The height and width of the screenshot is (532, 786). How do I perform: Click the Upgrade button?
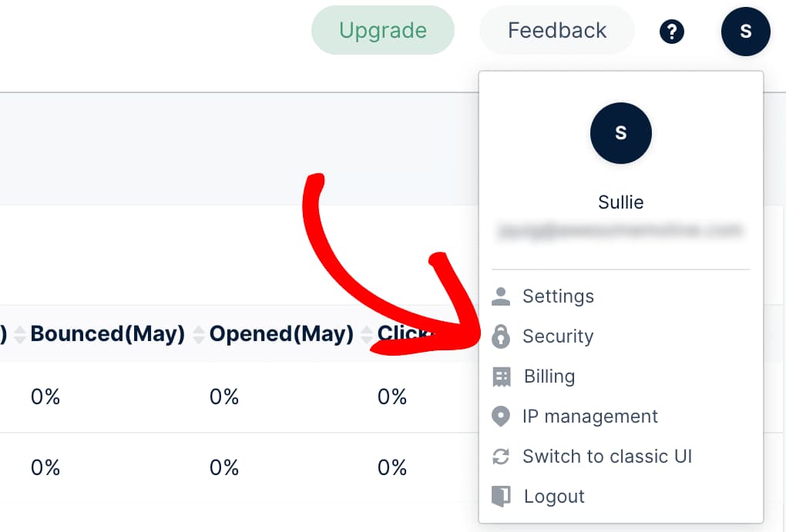(382, 30)
